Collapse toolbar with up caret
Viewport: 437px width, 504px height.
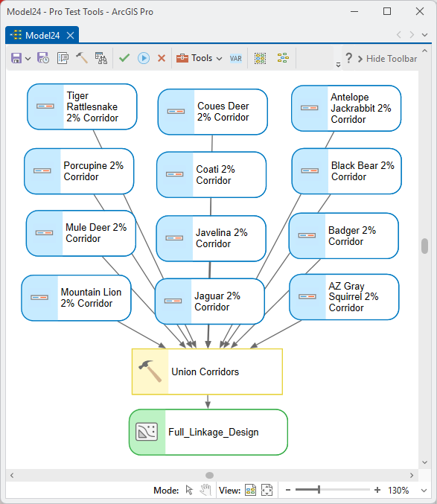424,51
